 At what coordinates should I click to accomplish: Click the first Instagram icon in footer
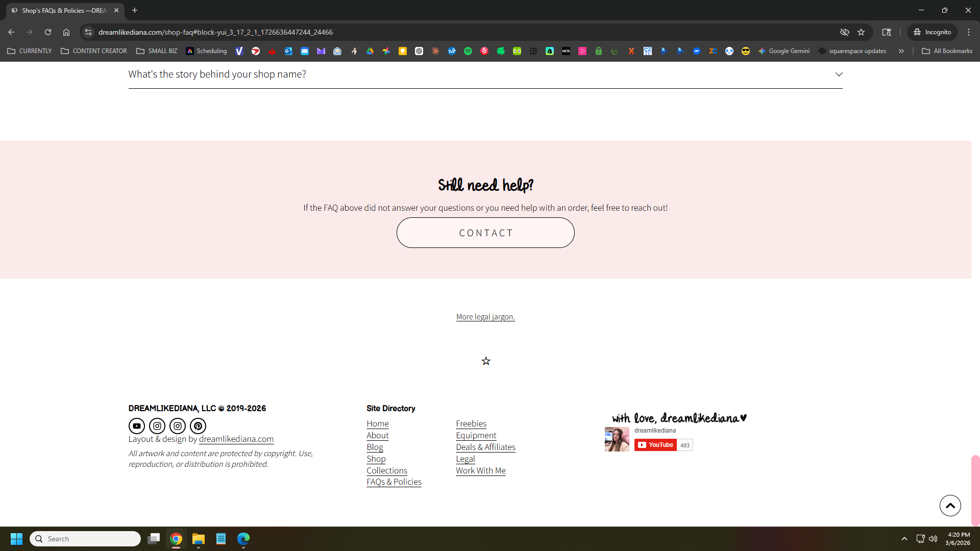[x=157, y=426]
